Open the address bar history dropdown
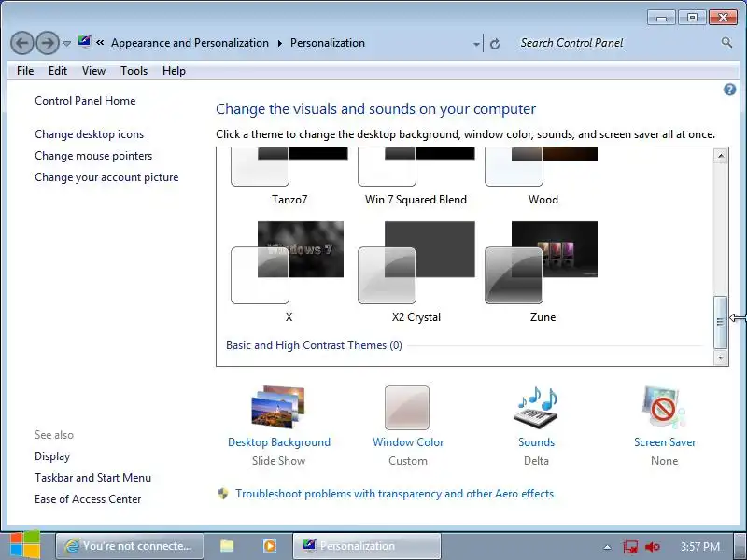Image resolution: width=747 pixels, height=560 pixels. pos(476,44)
